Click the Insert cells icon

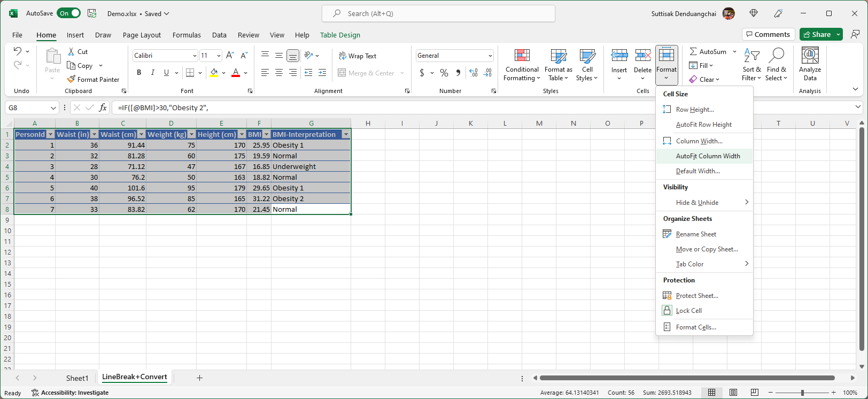point(619,55)
